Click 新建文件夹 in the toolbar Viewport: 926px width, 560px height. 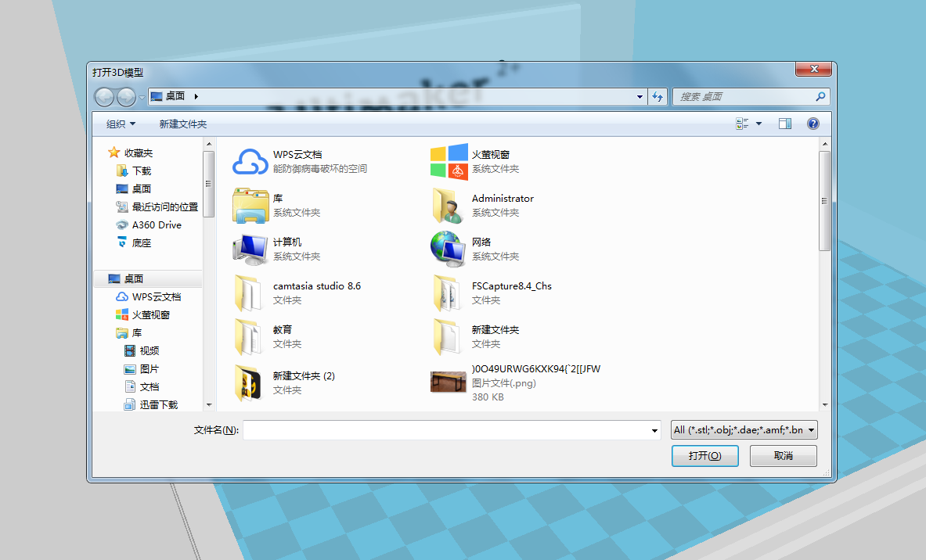pos(183,124)
